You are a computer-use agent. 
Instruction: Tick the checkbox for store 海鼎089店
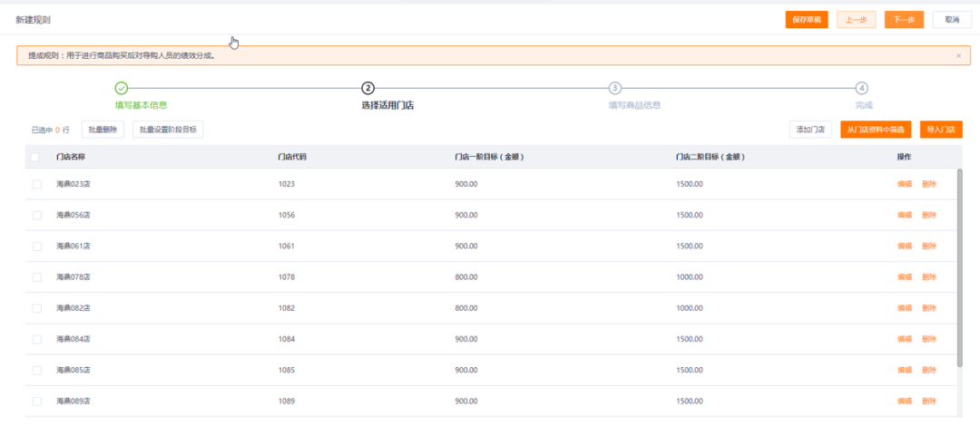tap(37, 401)
